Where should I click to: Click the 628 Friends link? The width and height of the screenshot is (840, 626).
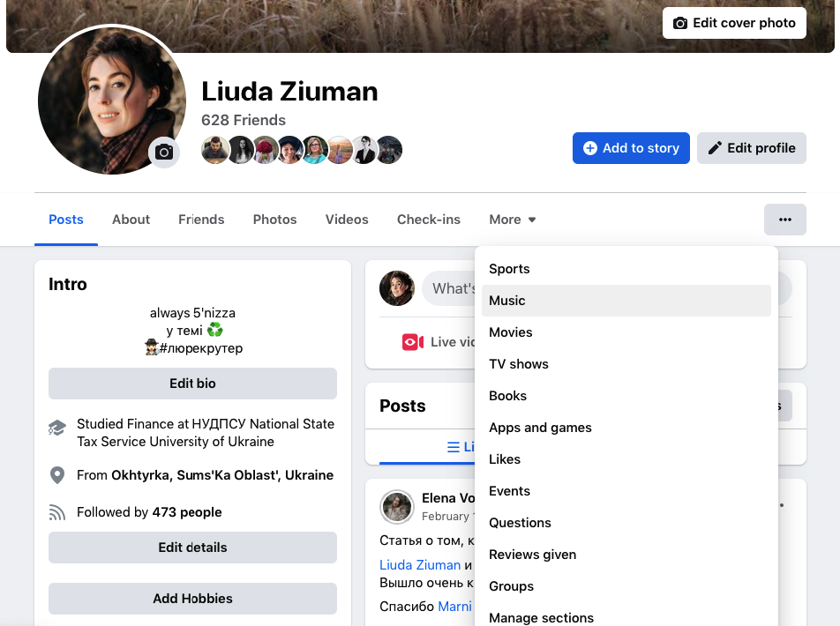244,120
